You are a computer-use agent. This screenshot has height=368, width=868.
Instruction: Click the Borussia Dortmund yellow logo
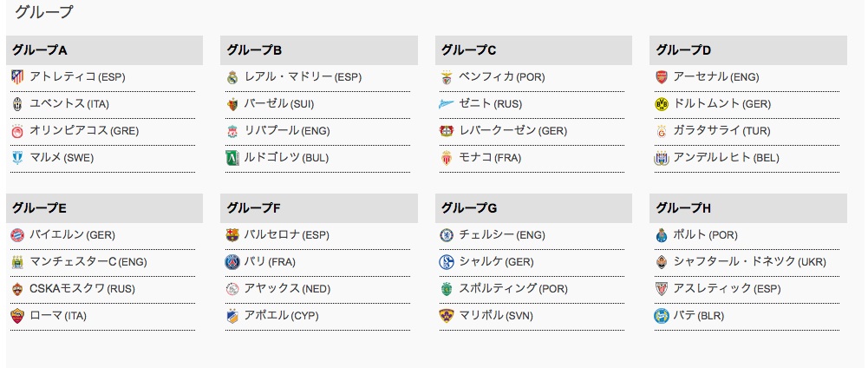point(662,103)
